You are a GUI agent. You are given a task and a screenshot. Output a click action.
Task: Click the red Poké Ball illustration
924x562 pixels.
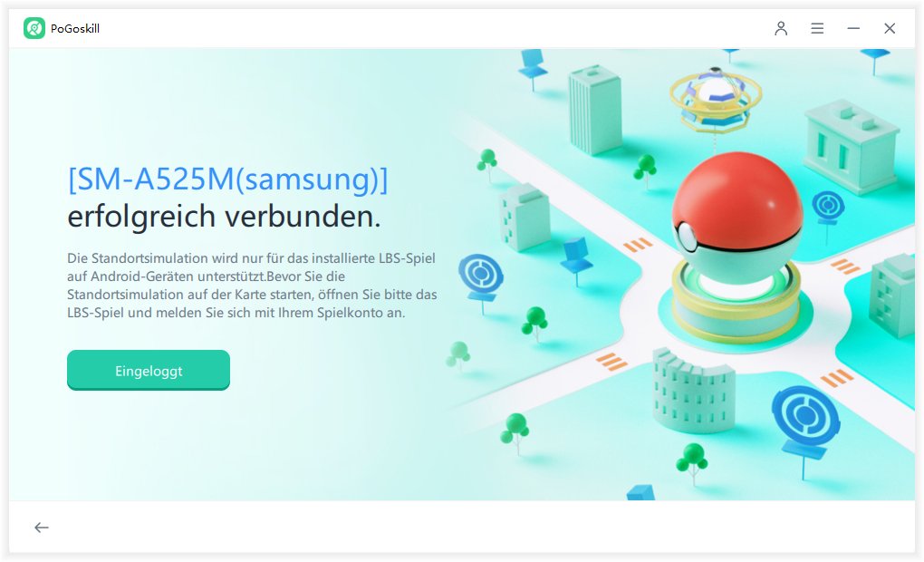click(x=737, y=214)
